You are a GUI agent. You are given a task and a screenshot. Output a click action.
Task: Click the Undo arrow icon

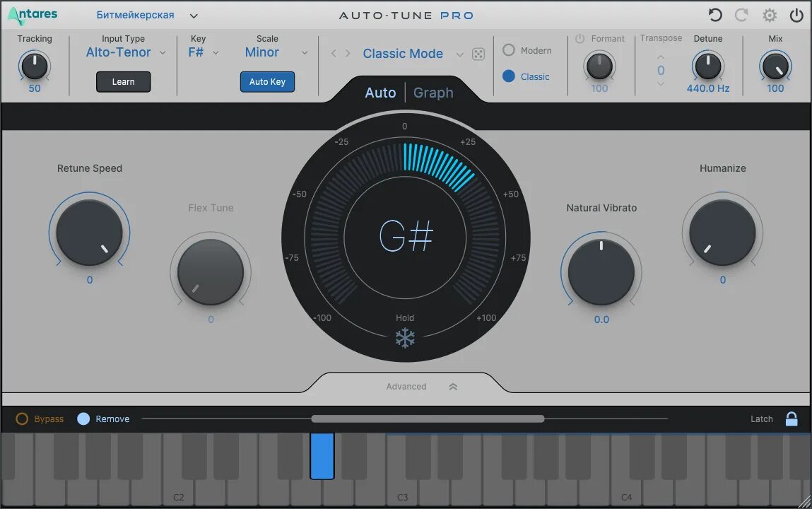tap(715, 15)
